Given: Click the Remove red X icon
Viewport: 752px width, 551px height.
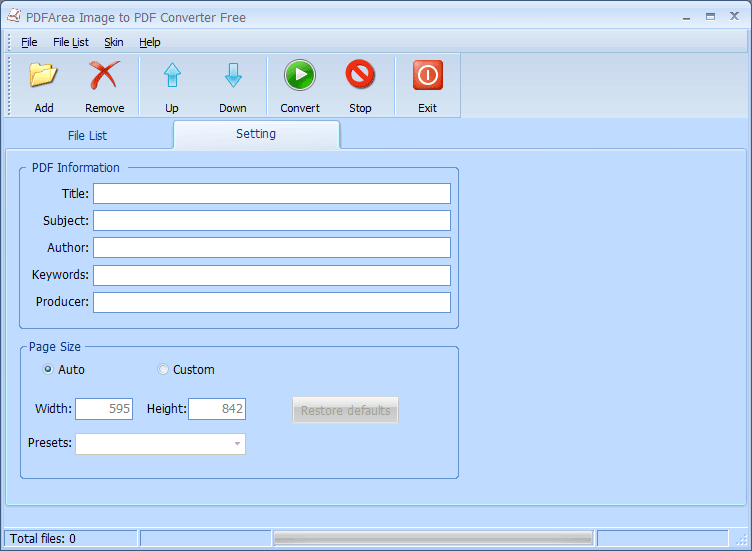Looking at the screenshot, I should tap(104, 75).
